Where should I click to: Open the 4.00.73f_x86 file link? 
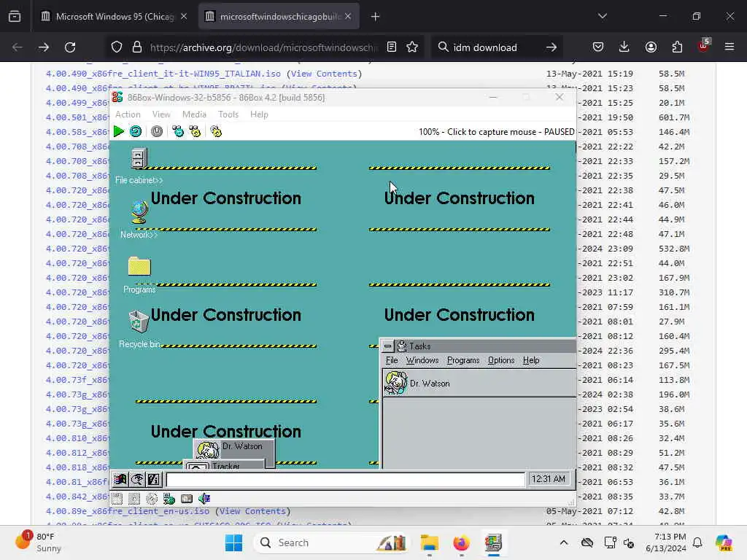[77, 380]
